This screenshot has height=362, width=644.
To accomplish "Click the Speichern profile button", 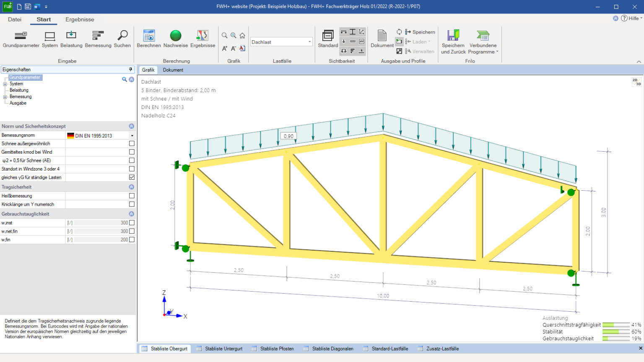I will tap(420, 32).
